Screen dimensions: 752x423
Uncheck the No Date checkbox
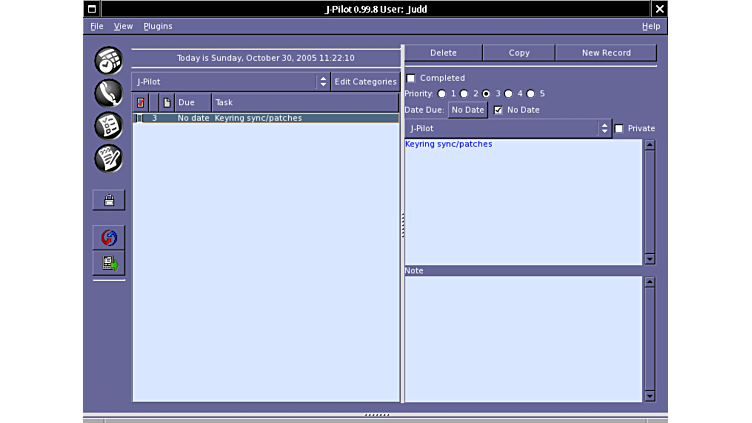tap(499, 110)
